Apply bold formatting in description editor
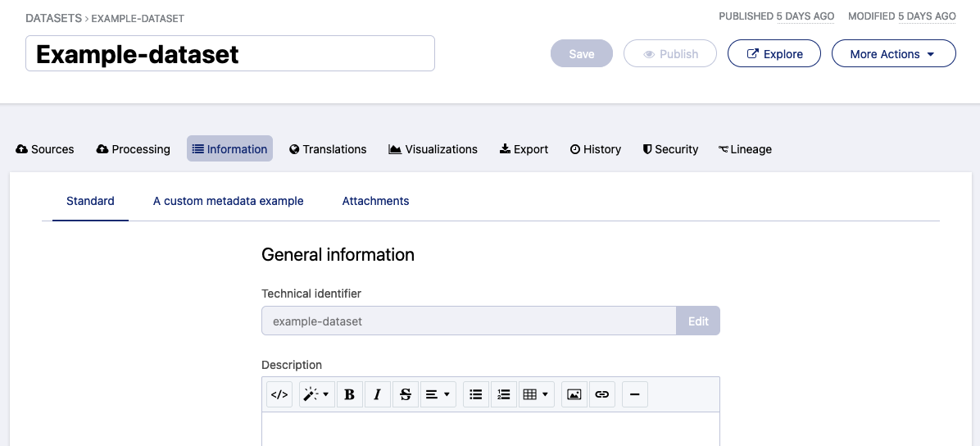Screen dimensions: 980x446 point(350,394)
